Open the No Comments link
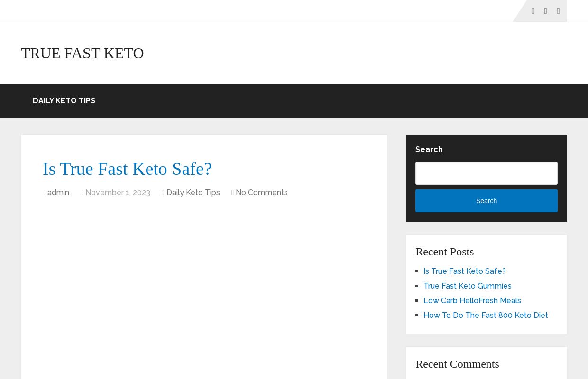 click(261, 193)
